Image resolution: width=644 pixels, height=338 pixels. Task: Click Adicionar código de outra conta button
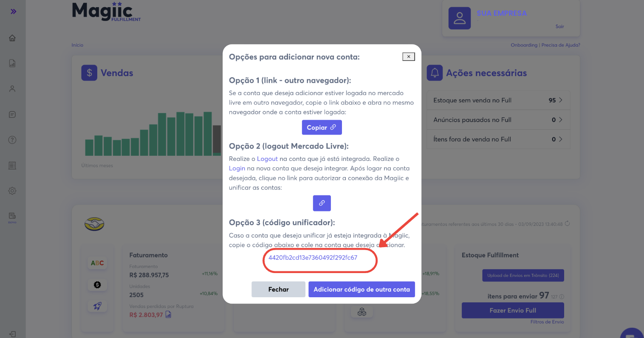(362, 289)
